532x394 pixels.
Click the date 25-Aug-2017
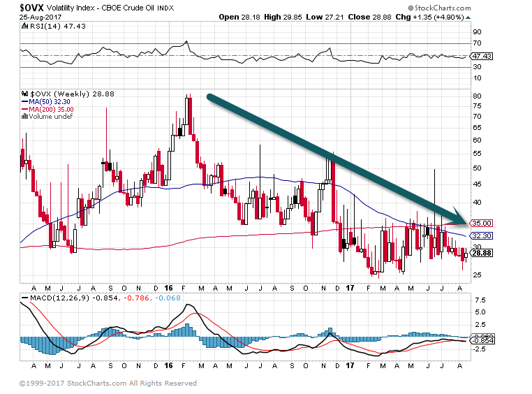[40, 17]
